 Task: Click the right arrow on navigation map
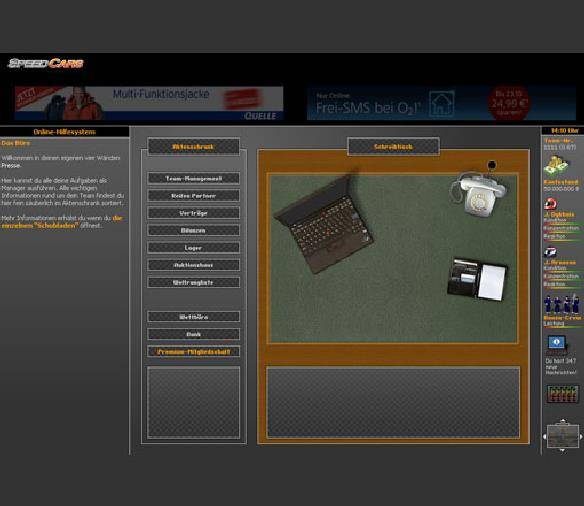pyautogui.click(x=581, y=436)
